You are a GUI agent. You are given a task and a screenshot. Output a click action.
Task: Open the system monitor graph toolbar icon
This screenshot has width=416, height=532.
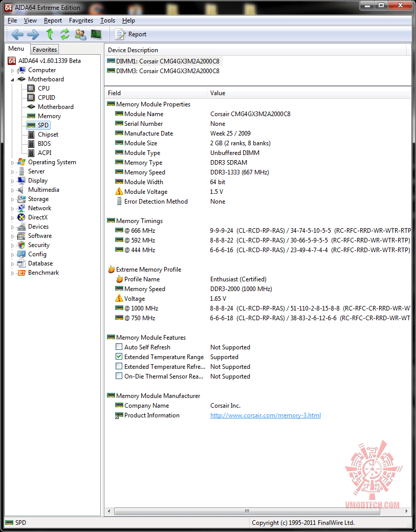tap(96, 34)
